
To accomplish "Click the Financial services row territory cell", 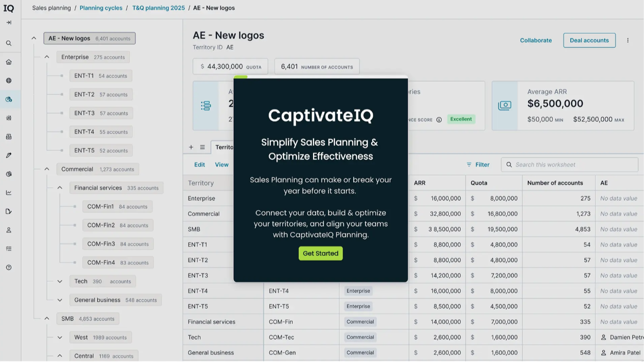I will click(x=223, y=322).
